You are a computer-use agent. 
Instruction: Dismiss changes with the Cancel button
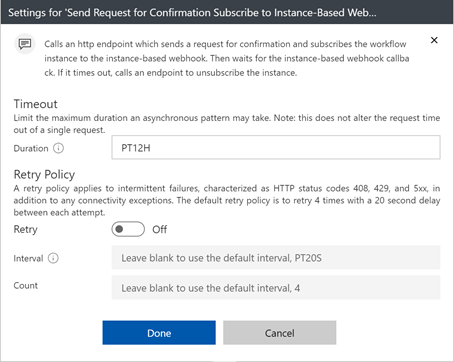pos(279,333)
